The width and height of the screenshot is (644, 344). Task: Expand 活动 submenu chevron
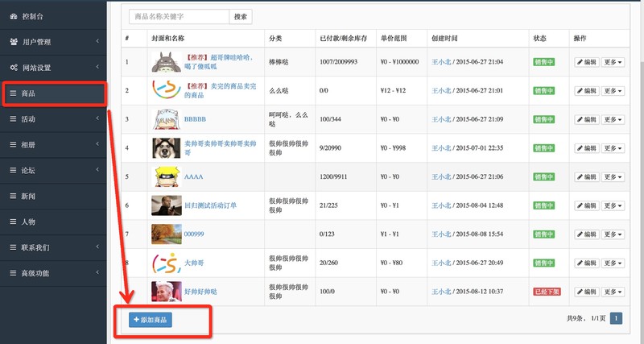[97, 118]
